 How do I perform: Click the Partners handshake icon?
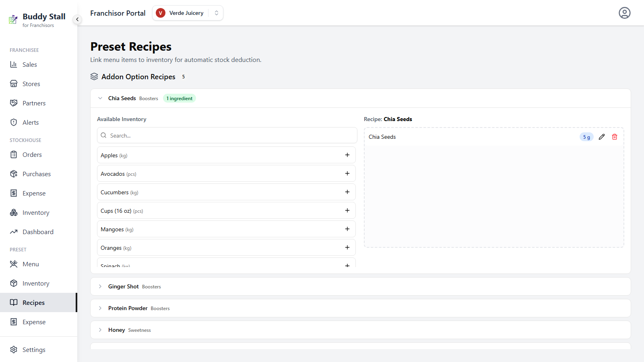point(14,103)
